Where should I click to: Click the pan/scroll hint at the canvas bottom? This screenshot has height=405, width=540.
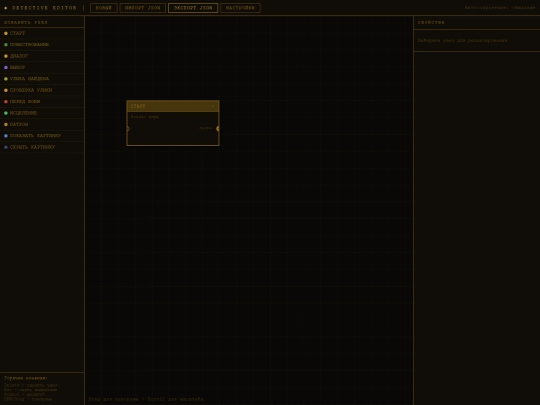(146, 399)
